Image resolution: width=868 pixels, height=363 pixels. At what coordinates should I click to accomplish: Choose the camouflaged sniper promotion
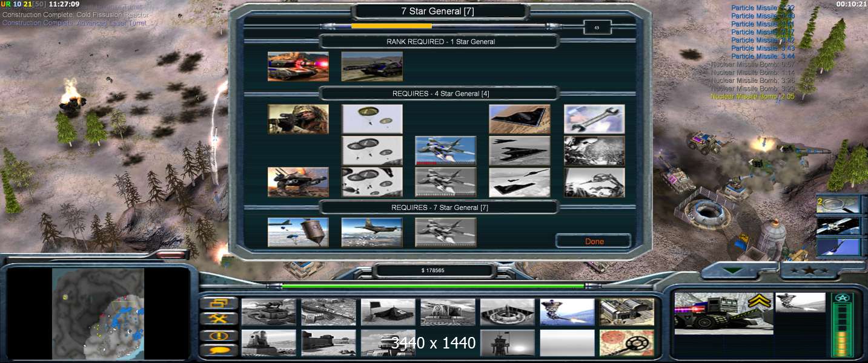(x=298, y=119)
